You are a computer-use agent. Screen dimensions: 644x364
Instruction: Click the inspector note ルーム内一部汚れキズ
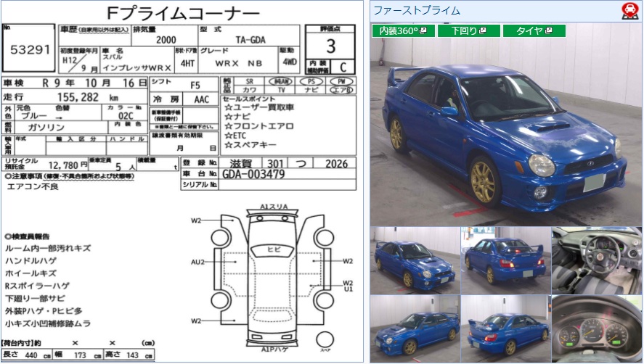[x=48, y=248]
